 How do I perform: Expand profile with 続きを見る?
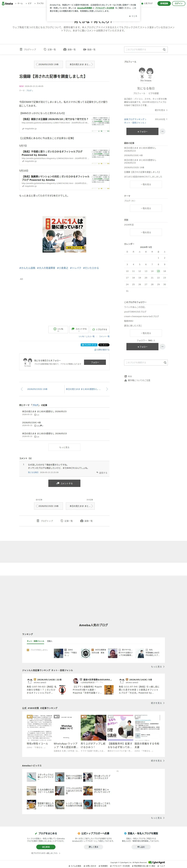(x=161, y=110)
